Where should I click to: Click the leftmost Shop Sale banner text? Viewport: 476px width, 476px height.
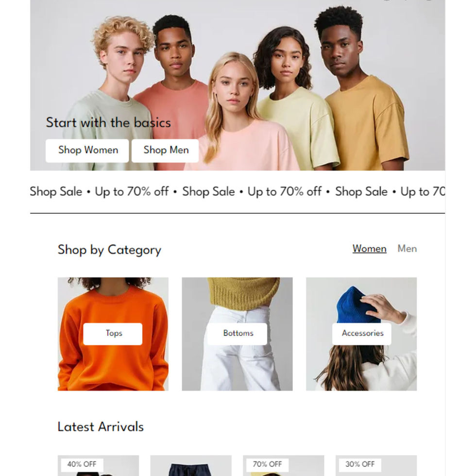click(x=56, y=191)
